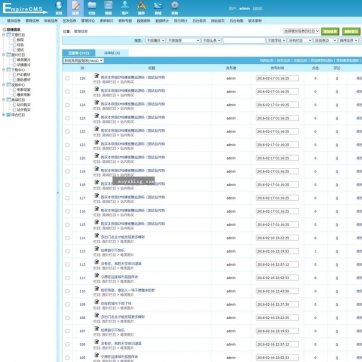
Task: Tick the checkbox for row ID 122
Action: 68,132
